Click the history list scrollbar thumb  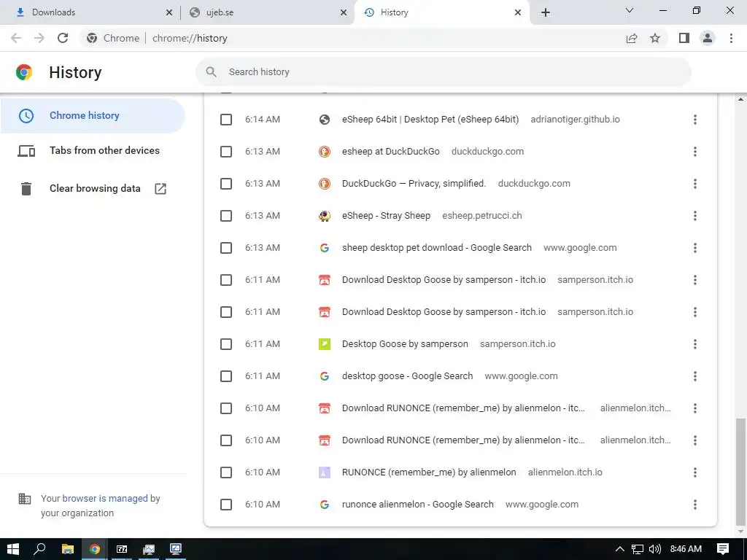740,470
